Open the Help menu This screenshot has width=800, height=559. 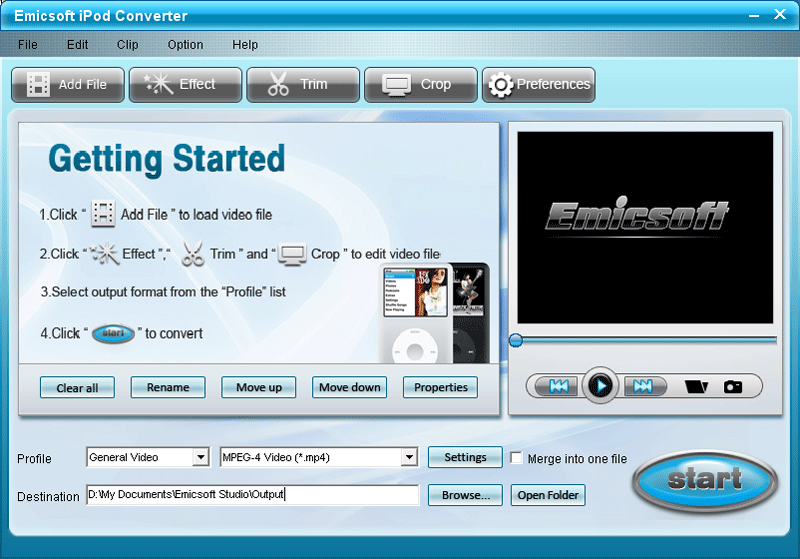click(x=245, y=45)
